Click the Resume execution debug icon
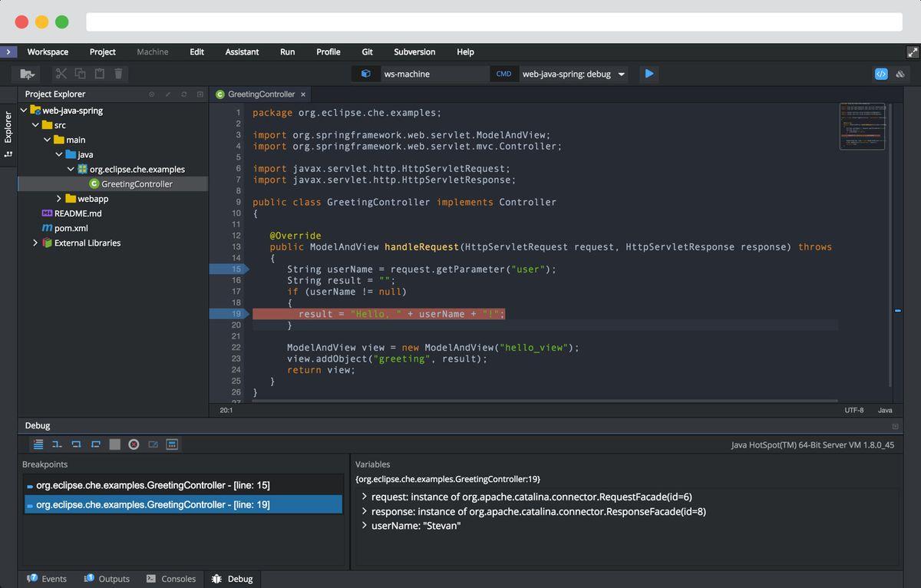The height and width of the screenshot is (588, 921). tap(38, 444)
